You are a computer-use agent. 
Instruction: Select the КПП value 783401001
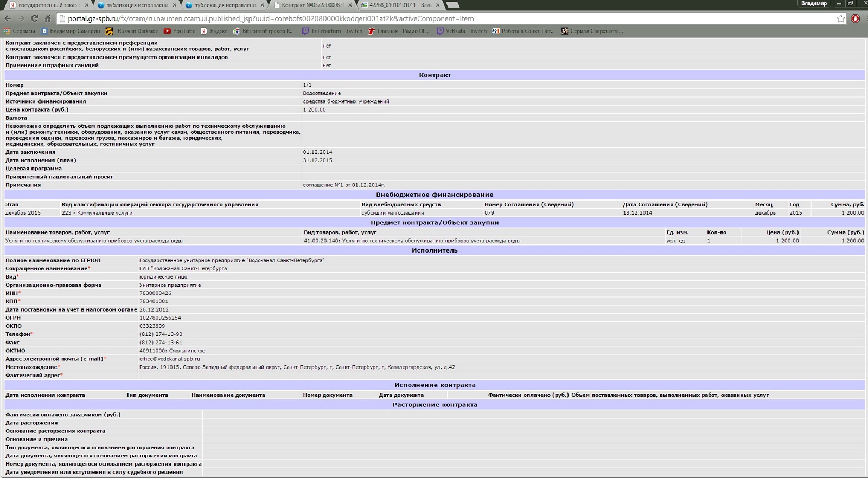tap(154, 301)
